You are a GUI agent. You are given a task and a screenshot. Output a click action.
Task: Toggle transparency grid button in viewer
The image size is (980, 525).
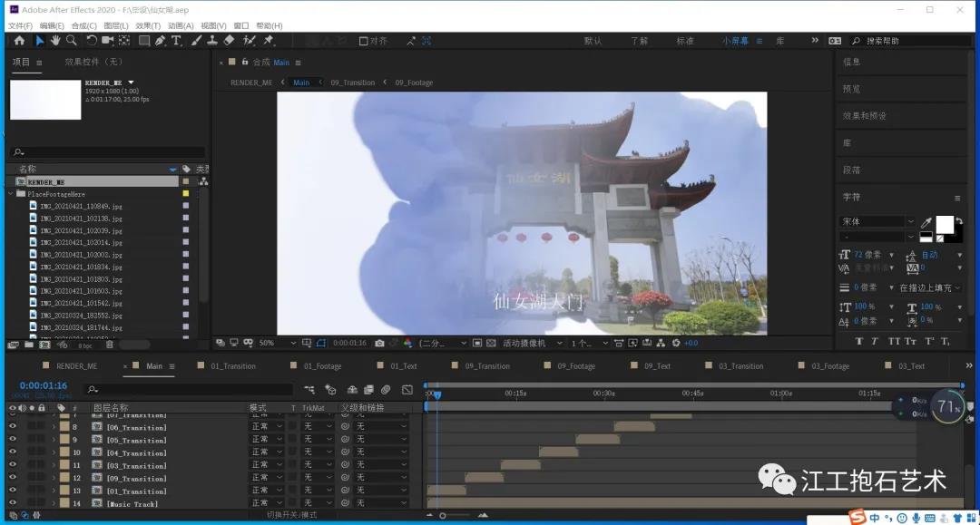click(x=491, y=343)
